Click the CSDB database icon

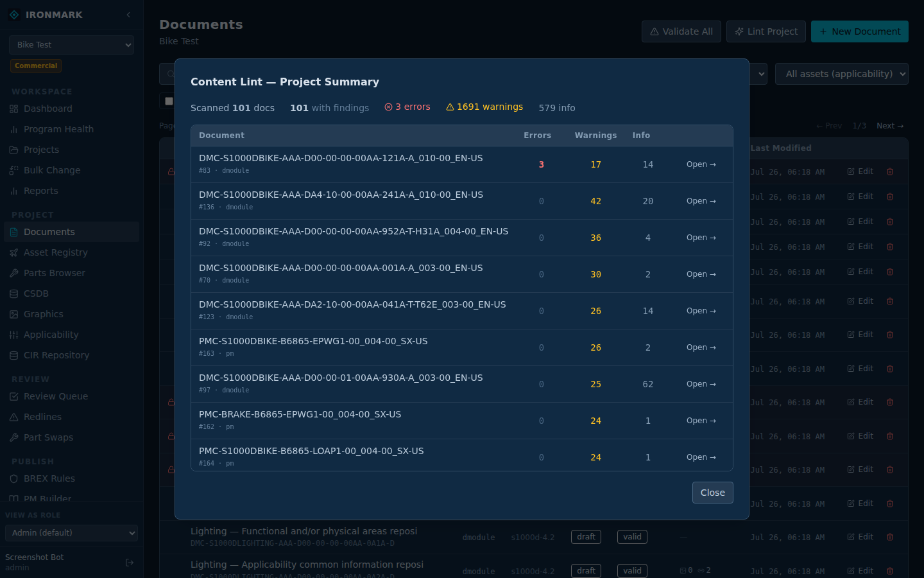coord(14,293)
